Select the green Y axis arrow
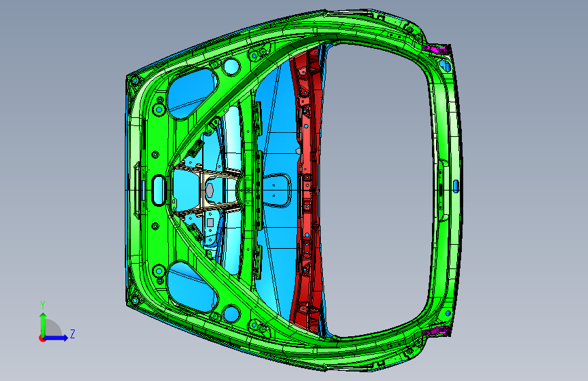Image resolution: width=588 pixels, height=381 pixels. pos(43,325)
